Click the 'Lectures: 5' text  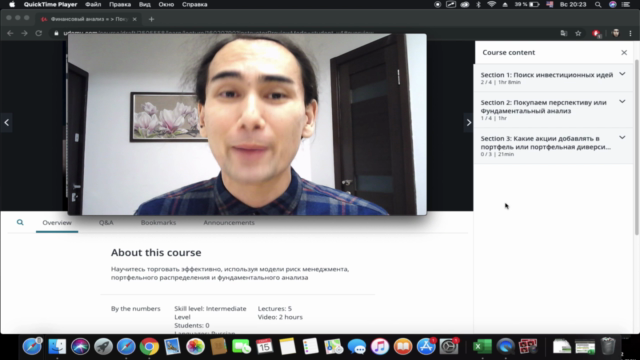(x=275, y=309)
